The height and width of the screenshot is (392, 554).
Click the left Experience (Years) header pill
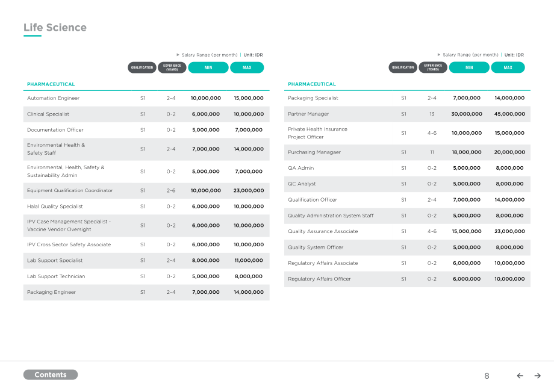pyautogui.click(x=172, y=67)
